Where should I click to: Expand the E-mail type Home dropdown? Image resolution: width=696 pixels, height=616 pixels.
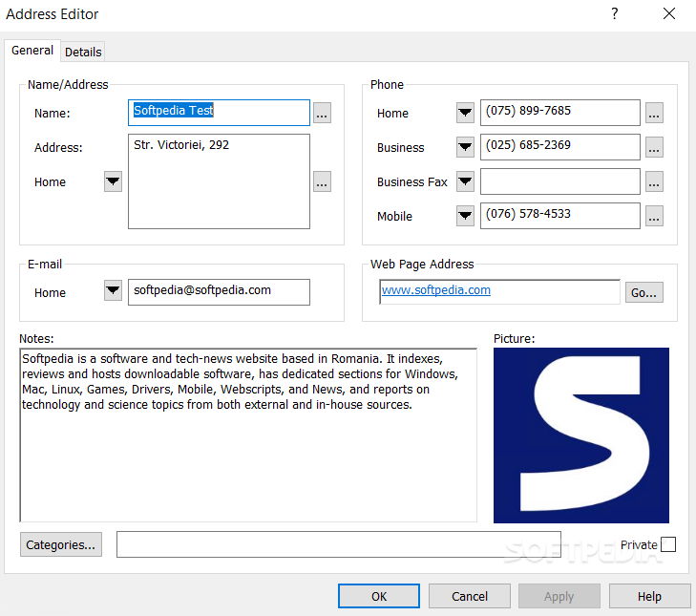pyautogui.click(x=113, y=290)
